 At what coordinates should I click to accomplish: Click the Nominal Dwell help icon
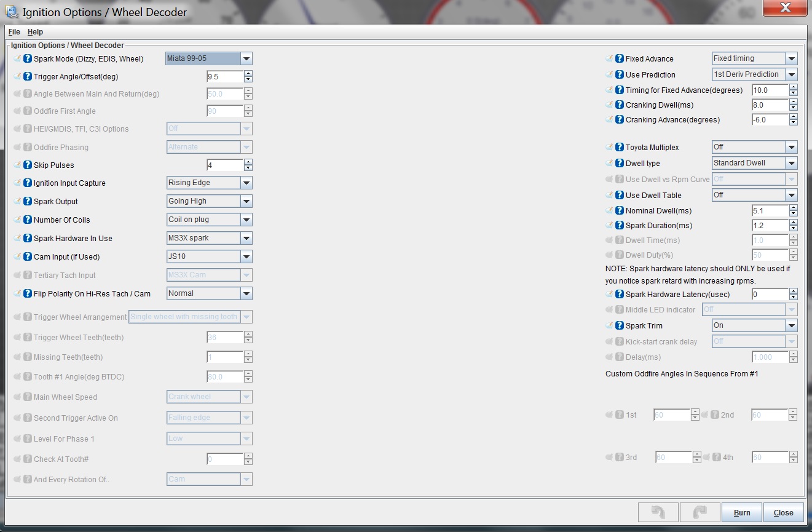pos(620,211)
